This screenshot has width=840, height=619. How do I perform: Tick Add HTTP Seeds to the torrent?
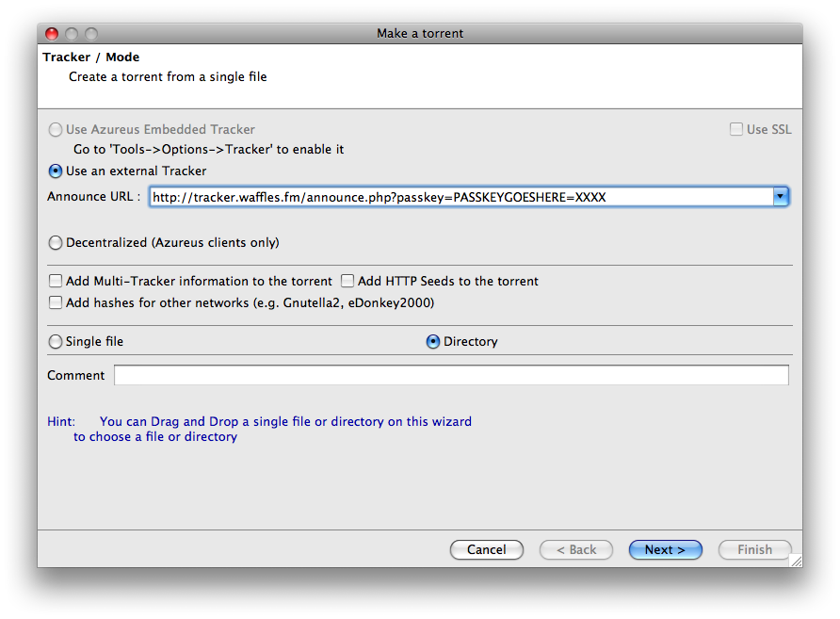347,281
